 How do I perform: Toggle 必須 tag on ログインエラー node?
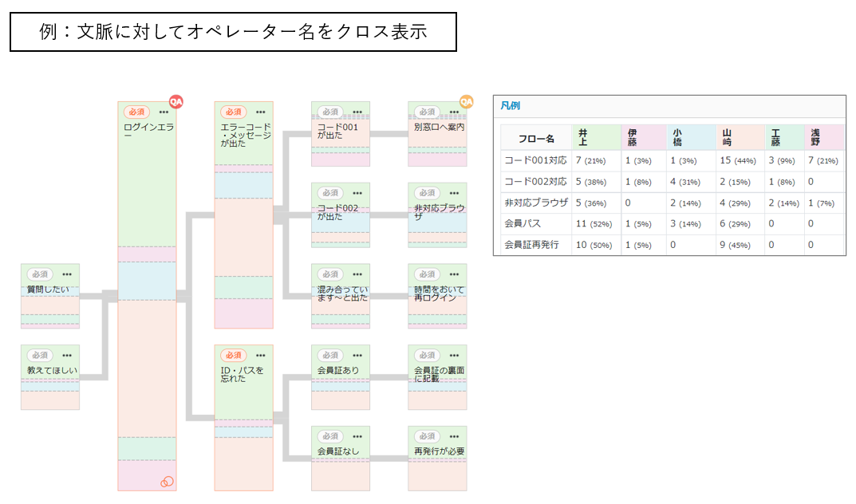tap(136, 112)
